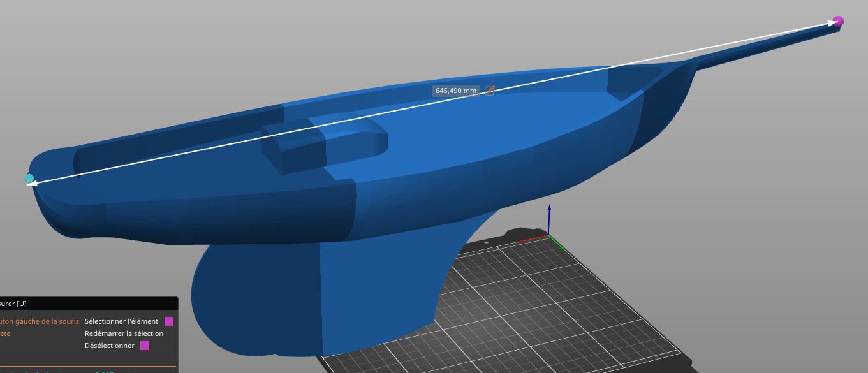Click Redémarrer la sélection in the measure panel
Viewport: 868px width, 373px height.
[124, 333]
